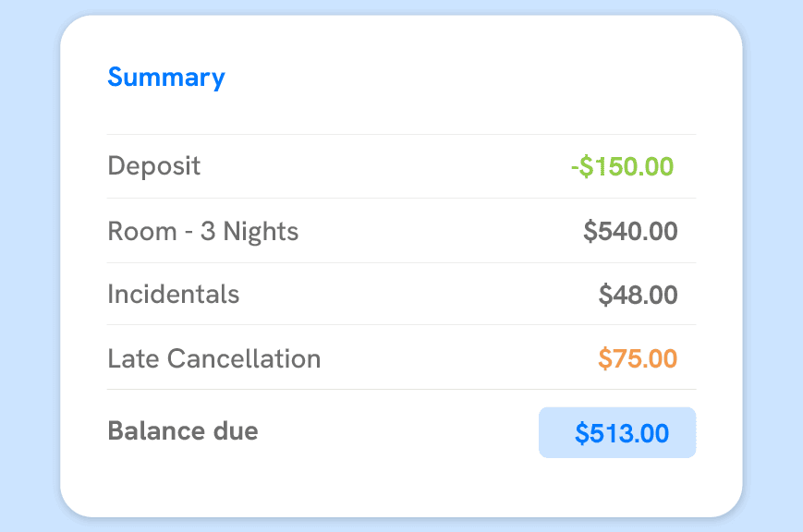Click the separator above Balance due
Screen dimensions: 803x532
click(402, 390)
